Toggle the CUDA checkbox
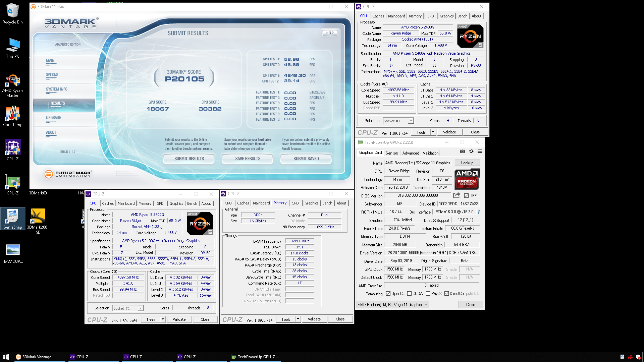 tap(409, 294)
